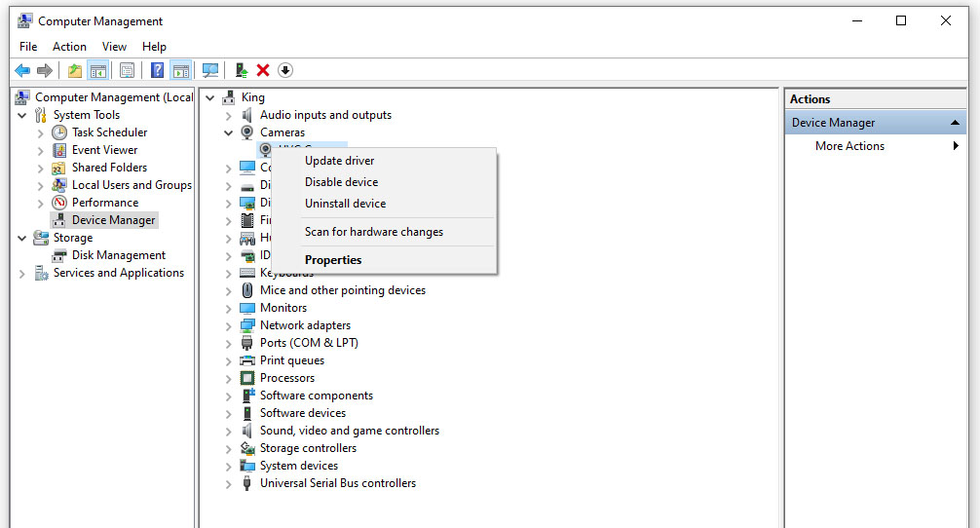
Task: Collapse the Storage tree node
Action: click(x=22, y=238)
